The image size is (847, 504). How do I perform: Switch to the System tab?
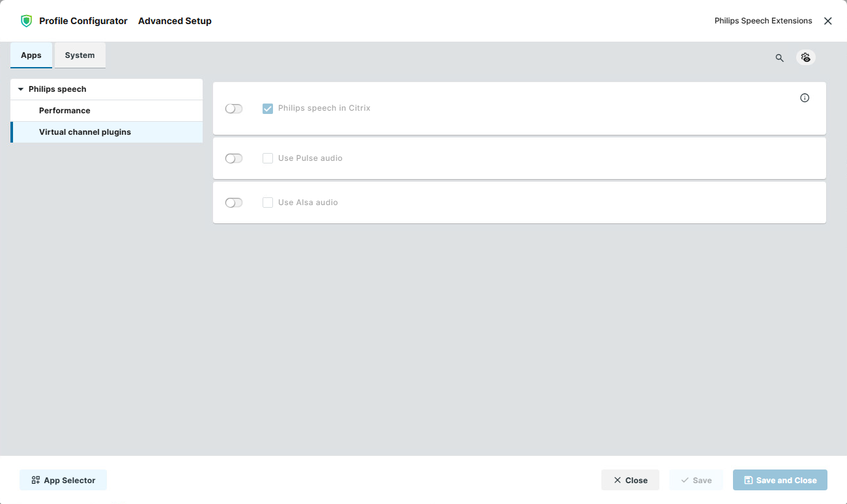[x=79, y=55]
